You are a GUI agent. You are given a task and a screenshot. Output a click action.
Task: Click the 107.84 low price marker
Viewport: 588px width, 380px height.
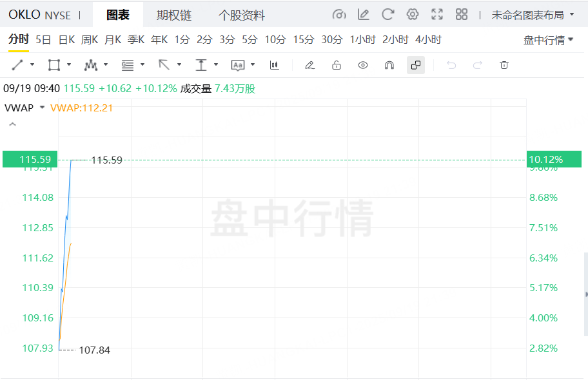pos(95,350)
